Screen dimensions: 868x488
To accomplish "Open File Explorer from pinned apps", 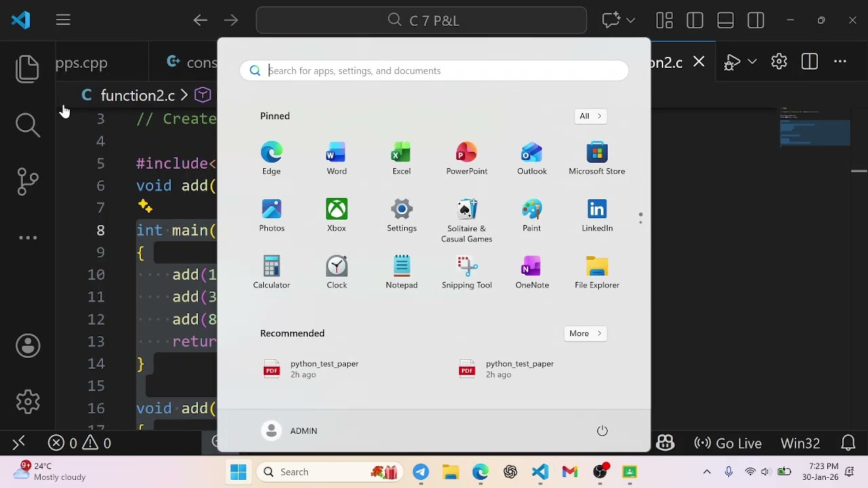I will pyautogui.click(x=597, y=272).
